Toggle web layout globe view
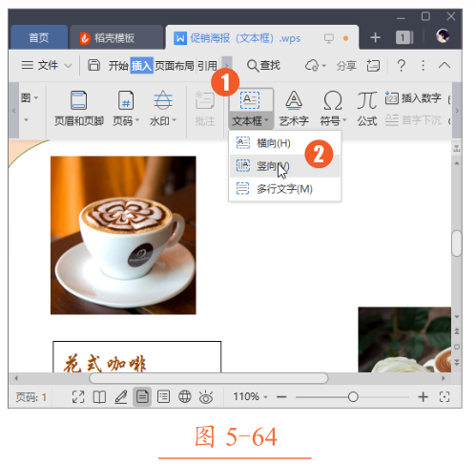The height and width of the screenshot is (466, 476). [x=185, y=397]
